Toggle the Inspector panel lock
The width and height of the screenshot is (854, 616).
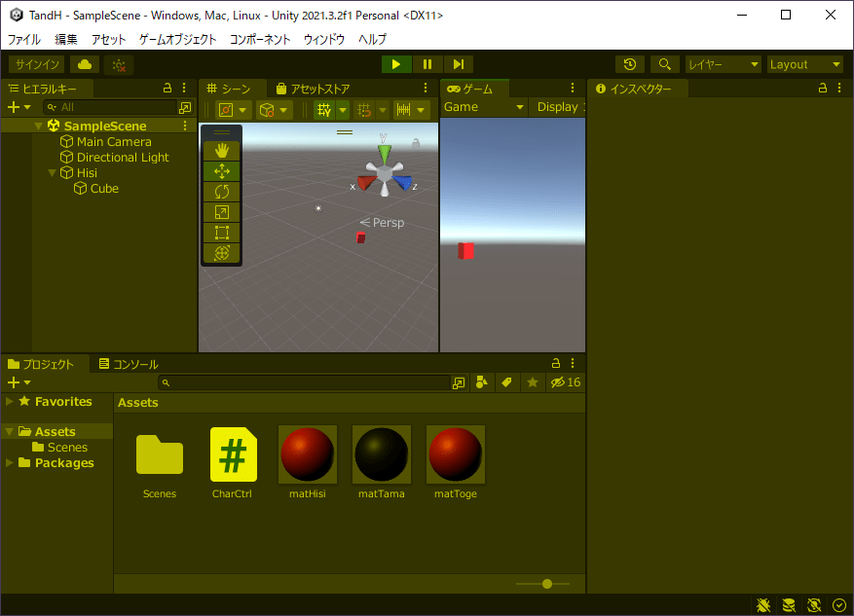pyautogui.click(x=823, y=89)
